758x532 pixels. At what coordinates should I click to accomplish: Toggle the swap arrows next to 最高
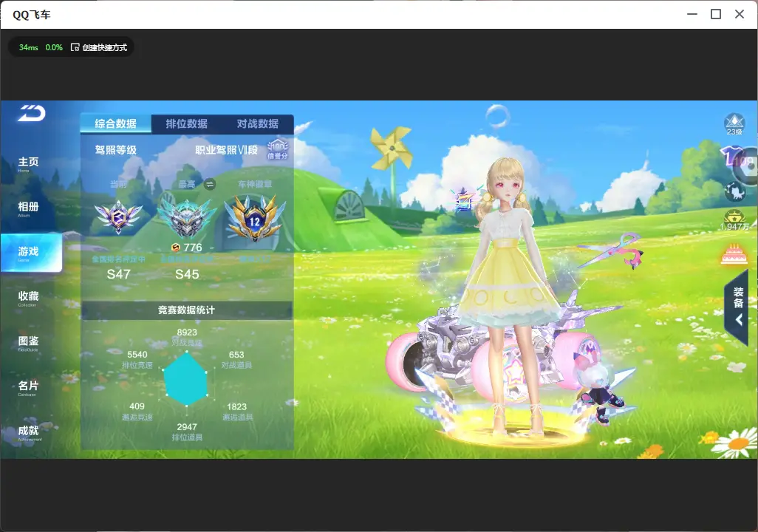coord(209,184)
